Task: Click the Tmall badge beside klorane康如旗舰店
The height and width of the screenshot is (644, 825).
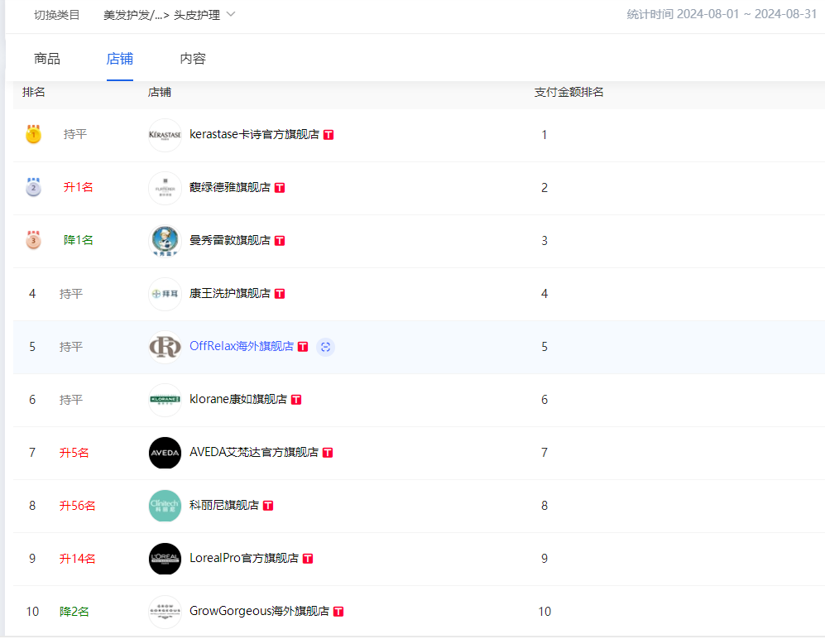Action: click(296, 399)
